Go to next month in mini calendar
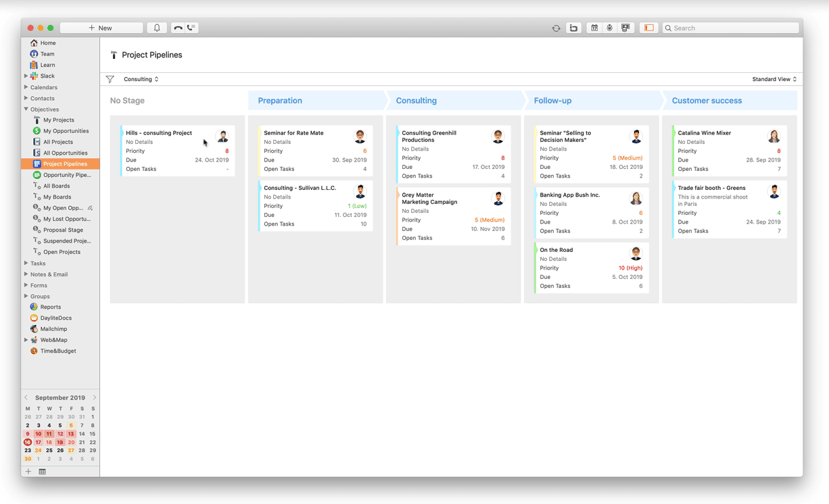 [94, 397]
